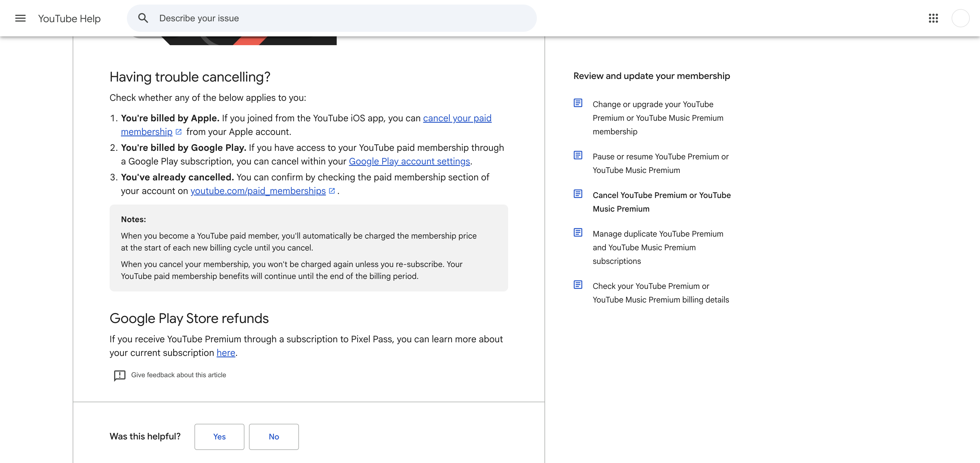980x463 pixels.
Task: Open the account profile avatar
Action: (960, 18)
